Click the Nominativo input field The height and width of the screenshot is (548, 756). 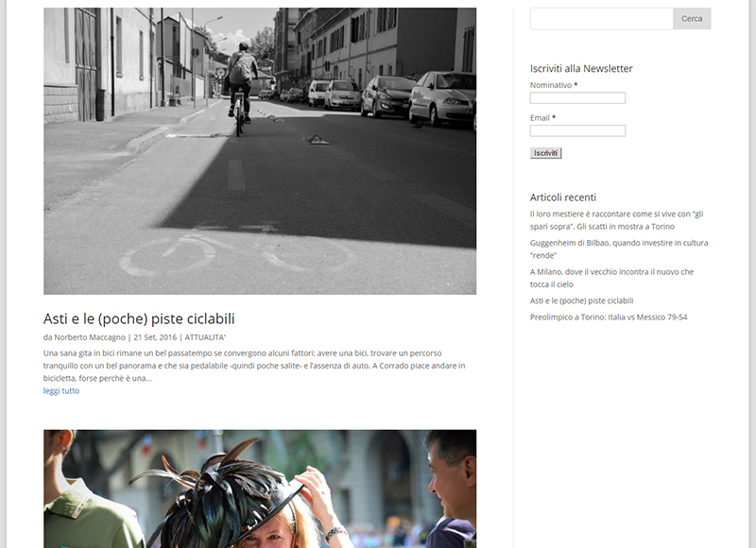point(577,98)
